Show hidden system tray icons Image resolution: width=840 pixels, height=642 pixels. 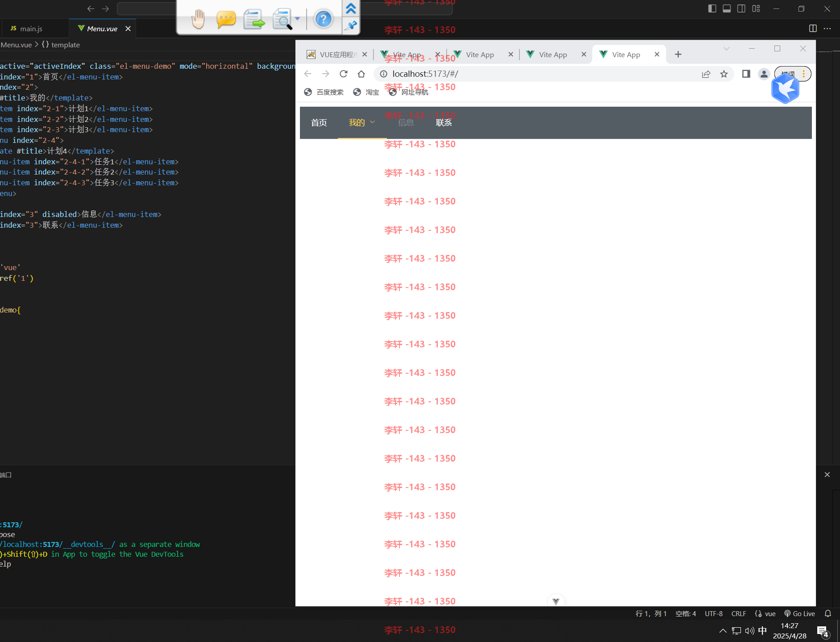[x=723, y=630]
